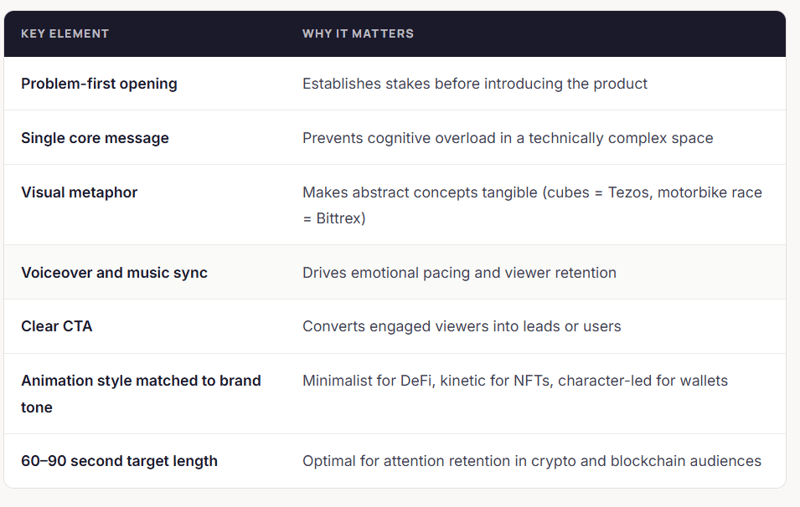
Task: Click the WHY IT MATTERS column header
Action: click(x=358, y=34)
